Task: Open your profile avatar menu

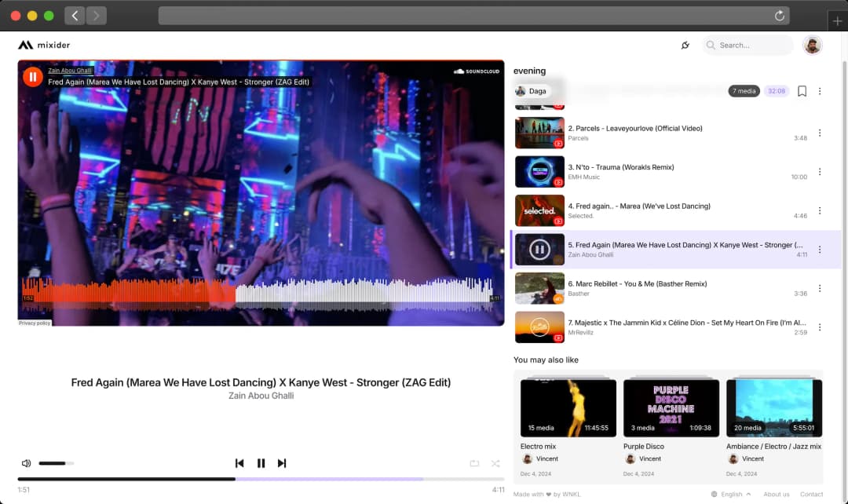Action: pos(813,45)
